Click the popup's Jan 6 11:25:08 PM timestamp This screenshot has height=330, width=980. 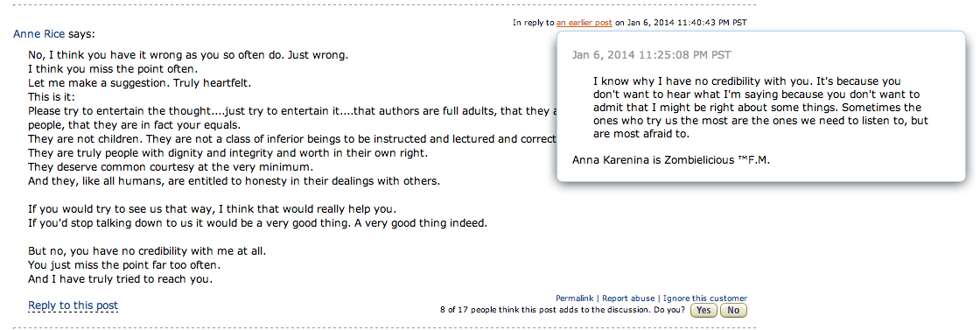pyautogui.click(x=651, y=55)
